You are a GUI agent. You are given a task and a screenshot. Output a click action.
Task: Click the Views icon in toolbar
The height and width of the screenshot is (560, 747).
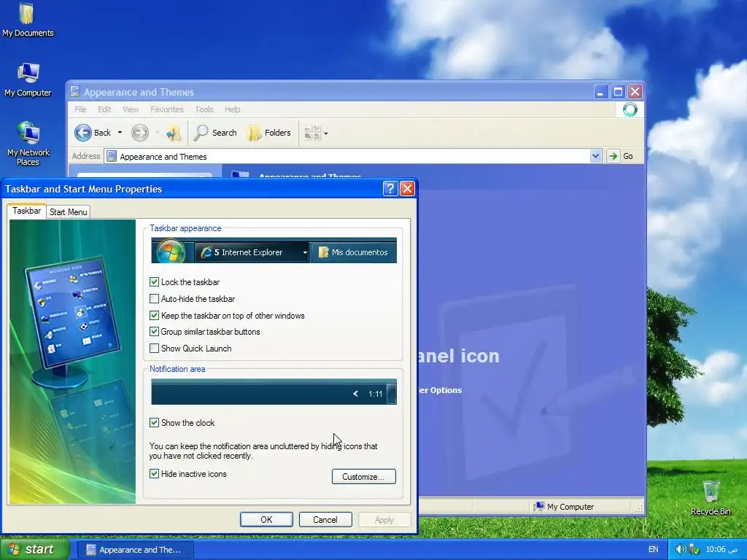click(312, 133)
